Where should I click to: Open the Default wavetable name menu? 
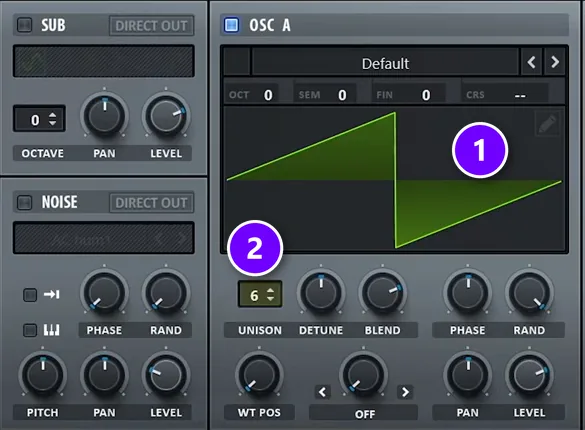[385, 63]
